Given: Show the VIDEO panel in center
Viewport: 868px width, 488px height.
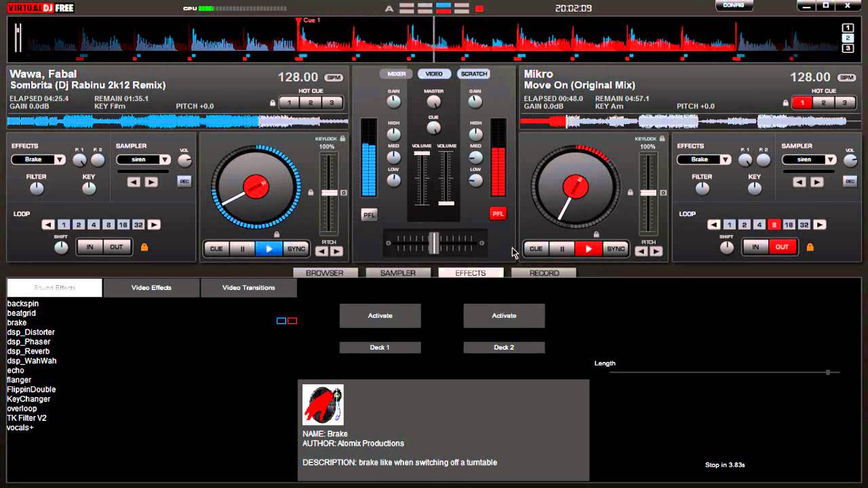Looking at the screenshot, I should (434, 74).
